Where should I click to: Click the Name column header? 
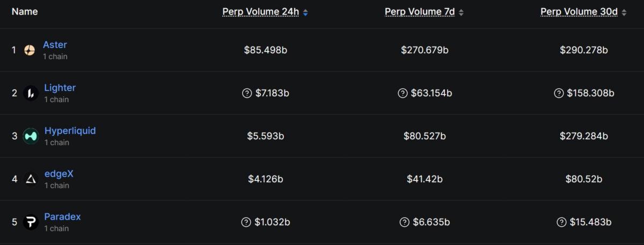pos(25,11)
